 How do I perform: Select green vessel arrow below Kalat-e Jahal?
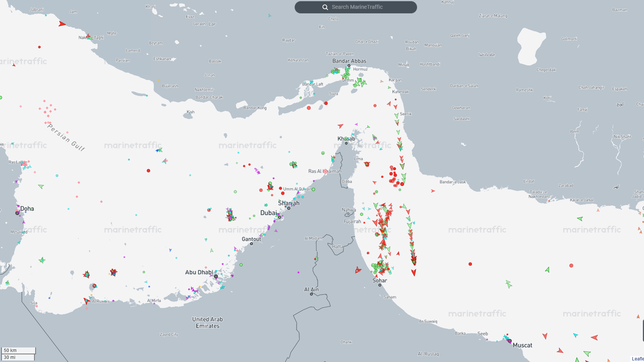click(x=580, y=219)
